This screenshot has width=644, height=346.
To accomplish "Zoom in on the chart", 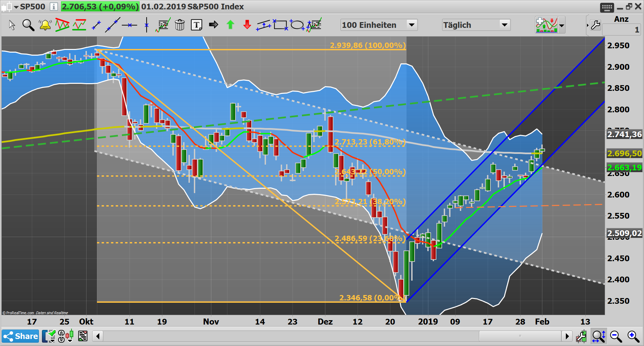I will coord(634,336).
